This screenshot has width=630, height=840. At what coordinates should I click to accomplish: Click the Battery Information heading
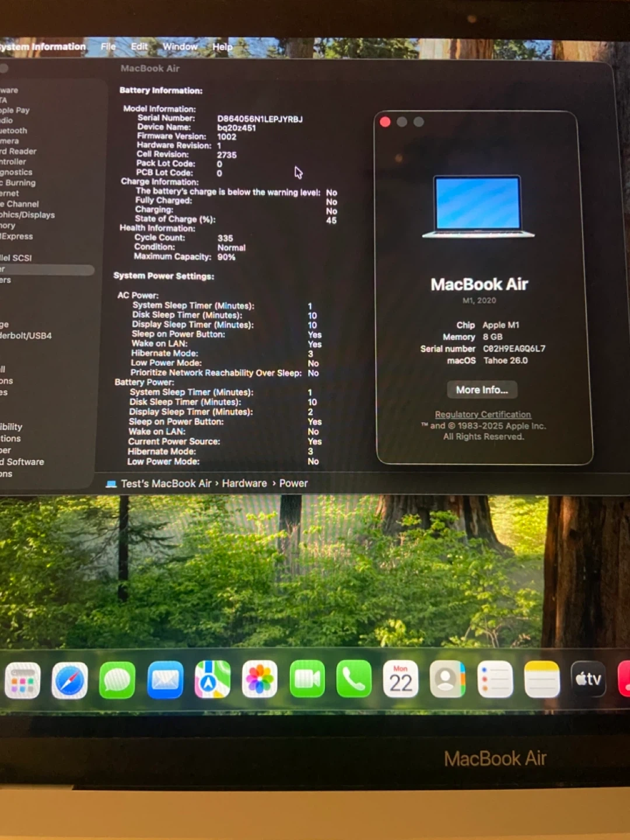(161, 90)
